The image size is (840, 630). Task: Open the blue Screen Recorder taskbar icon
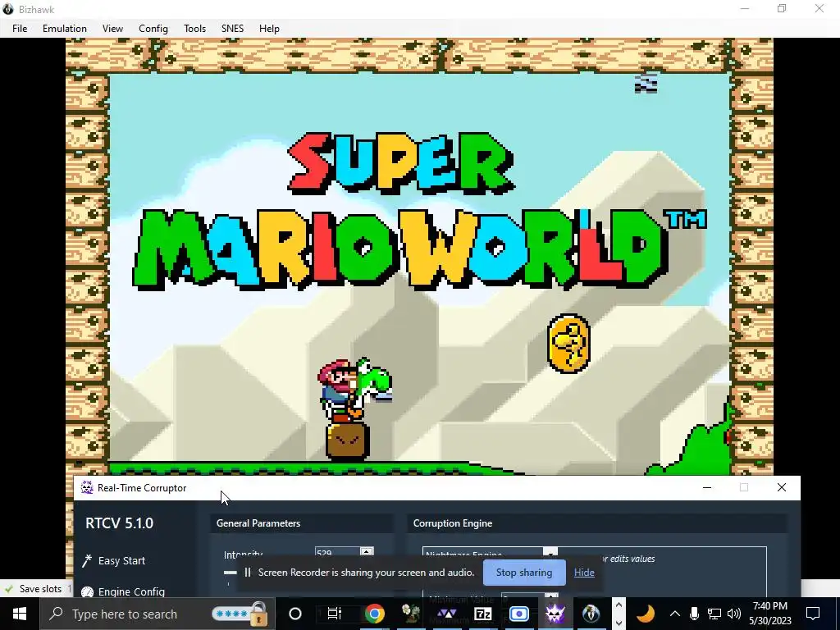(x=518, y=614)
